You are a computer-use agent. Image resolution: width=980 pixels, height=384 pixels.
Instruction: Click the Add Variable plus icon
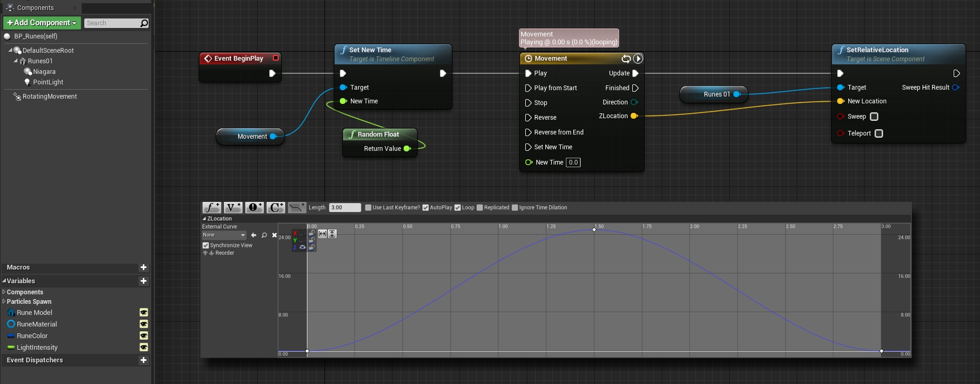click(x=143, y=281)
